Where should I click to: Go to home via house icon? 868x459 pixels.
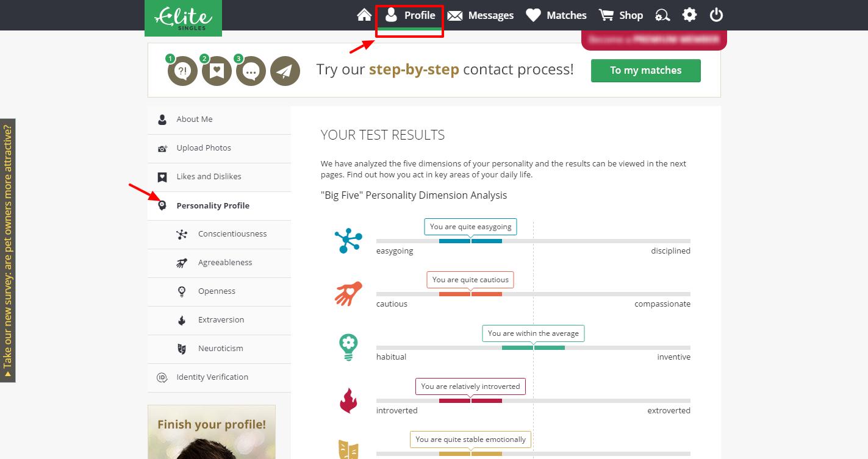click(x=364, y=15)
